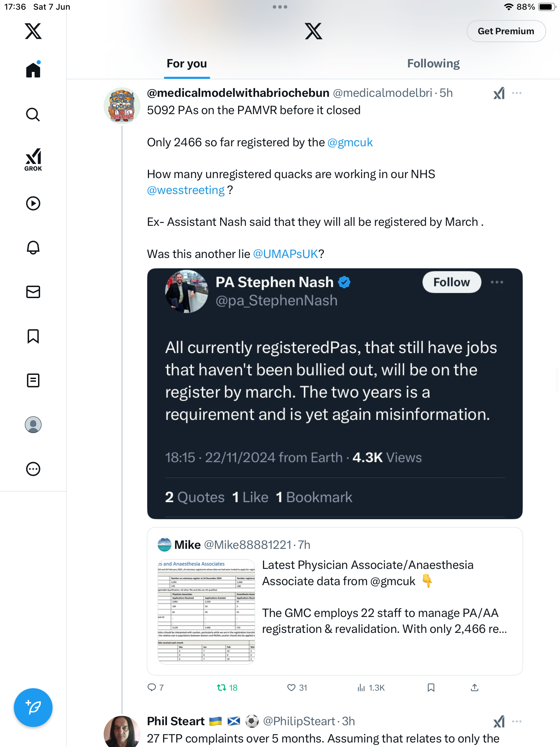Open Grok from the sidebar
Image resolution: width=560 pixels, height=747 pixels.
[33, 160]
